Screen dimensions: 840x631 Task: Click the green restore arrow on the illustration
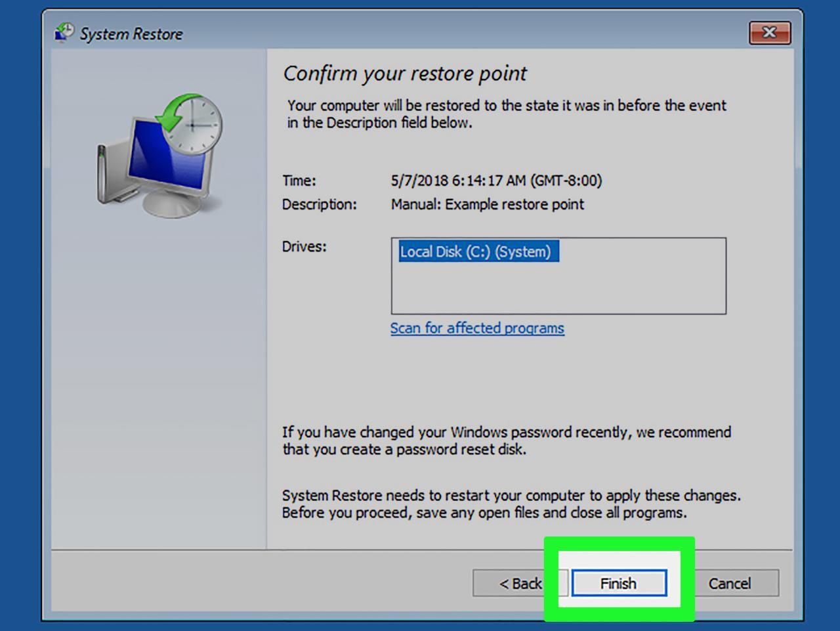tap(172, 115)
